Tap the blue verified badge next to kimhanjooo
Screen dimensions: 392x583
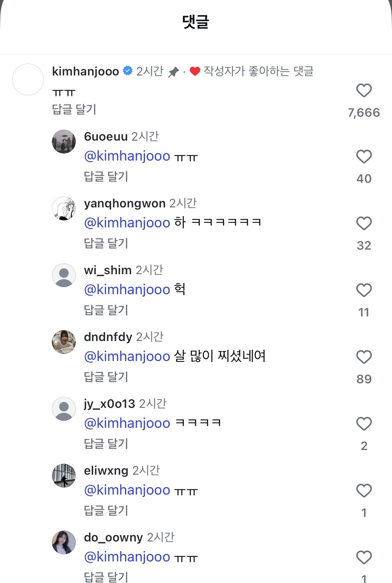[x=128, y=71]
